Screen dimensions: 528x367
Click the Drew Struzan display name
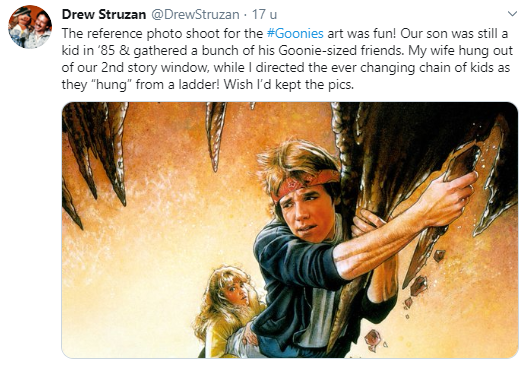(104, 14)
